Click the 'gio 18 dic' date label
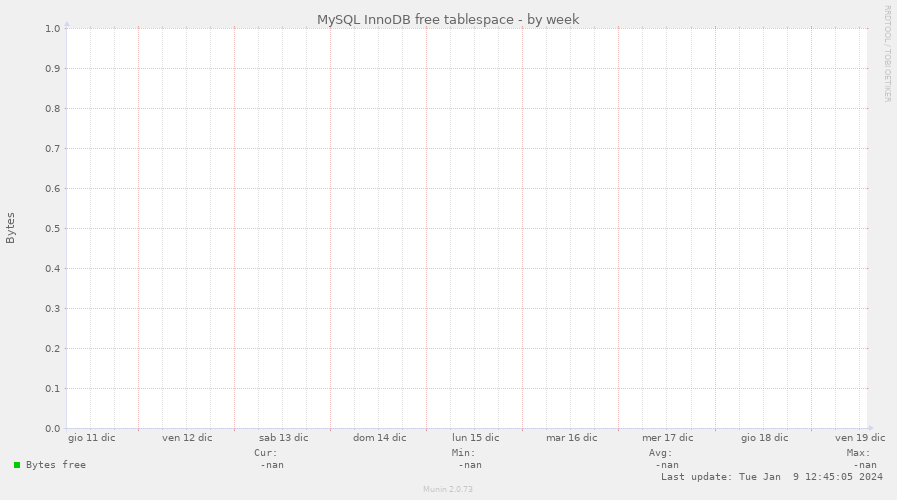This screenshot has width=897, height=500. (764, 438)
